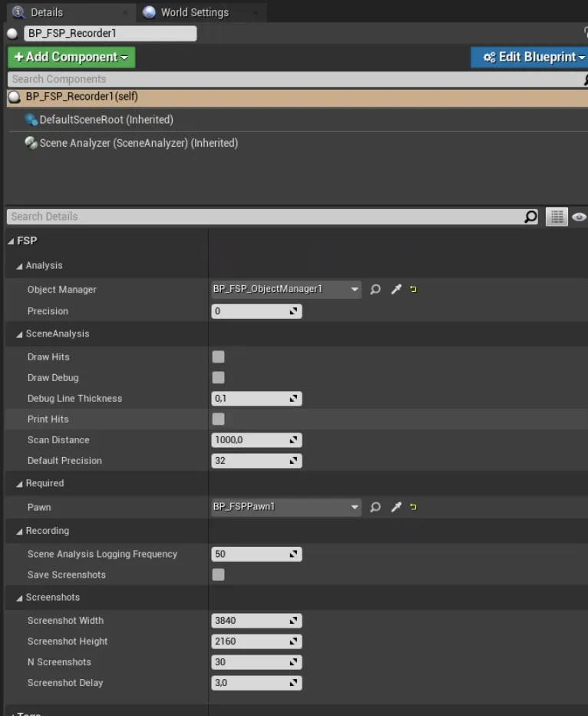
Task: Enable the Draw Hits checkbox
Action: coord(219,357)
